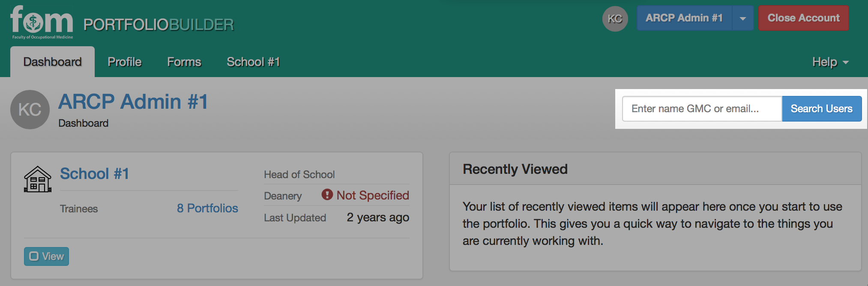The height and width of the screenshot is (286, 868).
Task: Open the ARCP Admin #1 heading link
Action: 133,102
